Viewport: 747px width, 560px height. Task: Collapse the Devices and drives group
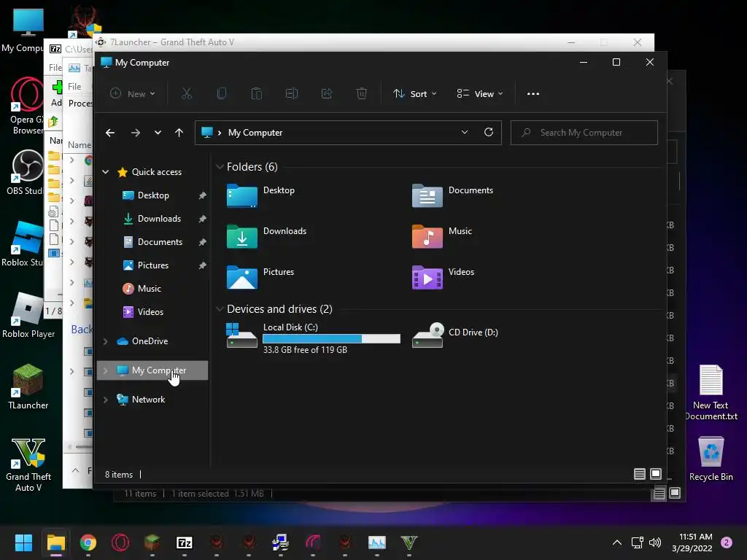[x=220, y=309]
